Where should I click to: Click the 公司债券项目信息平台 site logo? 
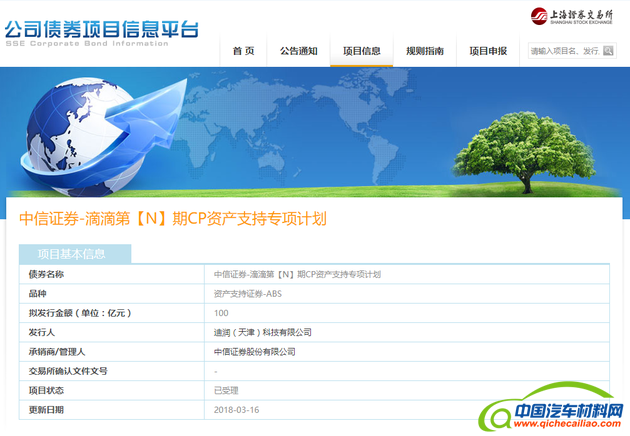click(101, 30)
